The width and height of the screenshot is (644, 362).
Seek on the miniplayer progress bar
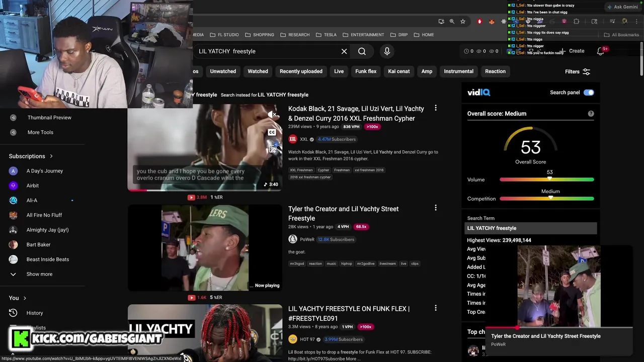point(558,327)
